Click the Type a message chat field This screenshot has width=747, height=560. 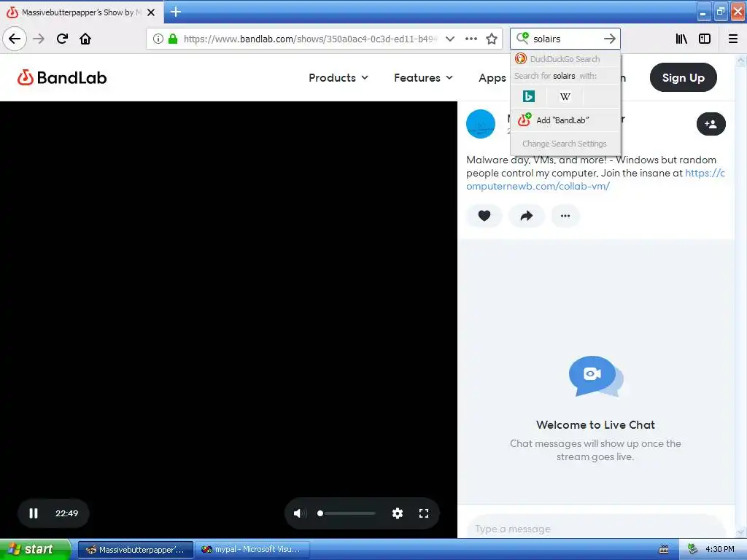point(595,529)
